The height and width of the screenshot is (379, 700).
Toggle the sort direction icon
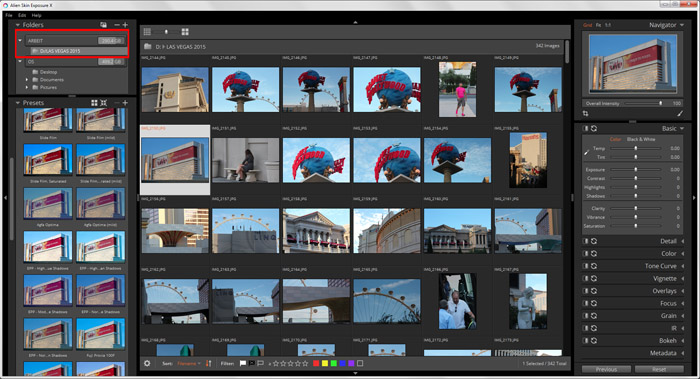point(208,363)
